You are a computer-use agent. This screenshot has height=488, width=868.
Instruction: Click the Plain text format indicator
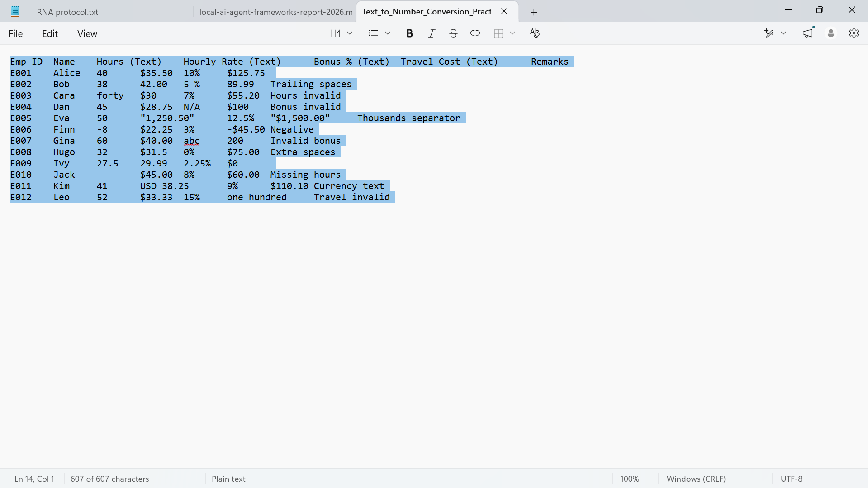pos(228,479)
